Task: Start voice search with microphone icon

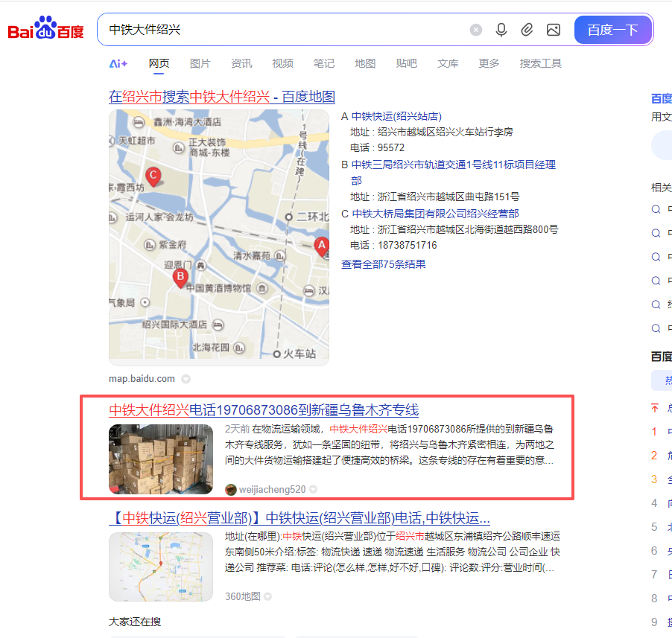Action: 501,30
